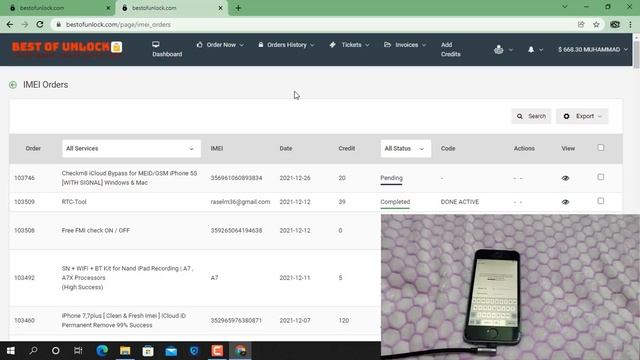Open the browser extension icon
Screen dimensions: 640x360
615,24
